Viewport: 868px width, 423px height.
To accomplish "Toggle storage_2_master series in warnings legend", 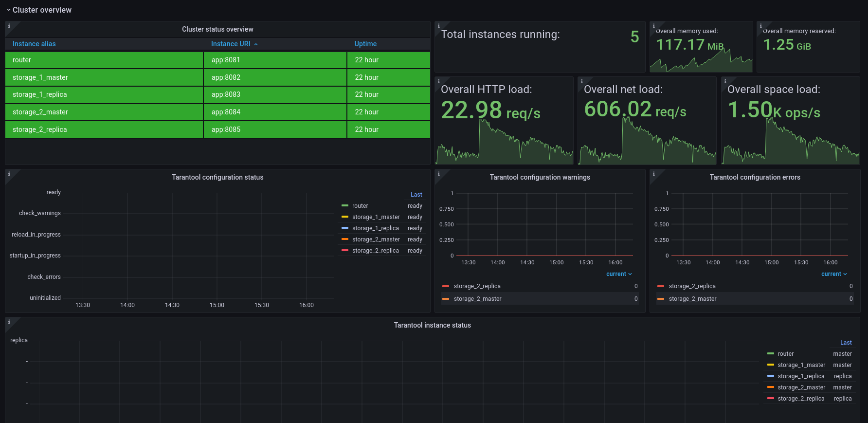I will pos(477,299).
